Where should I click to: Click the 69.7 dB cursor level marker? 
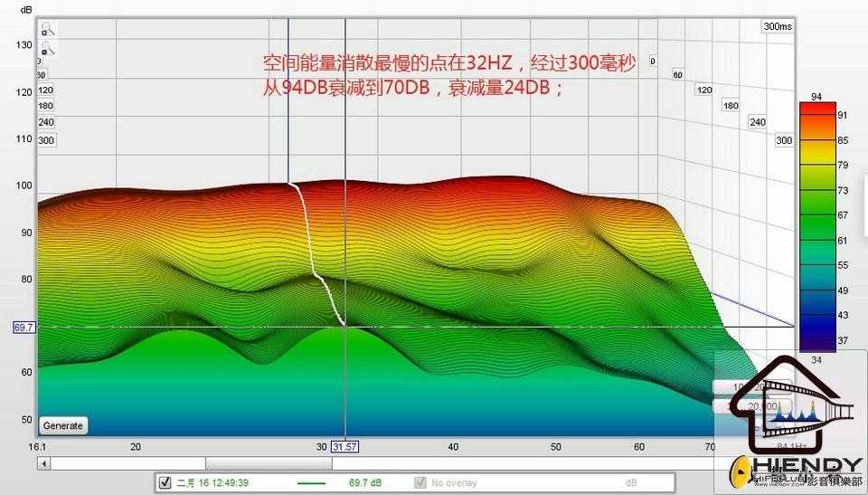click(24, 327)
